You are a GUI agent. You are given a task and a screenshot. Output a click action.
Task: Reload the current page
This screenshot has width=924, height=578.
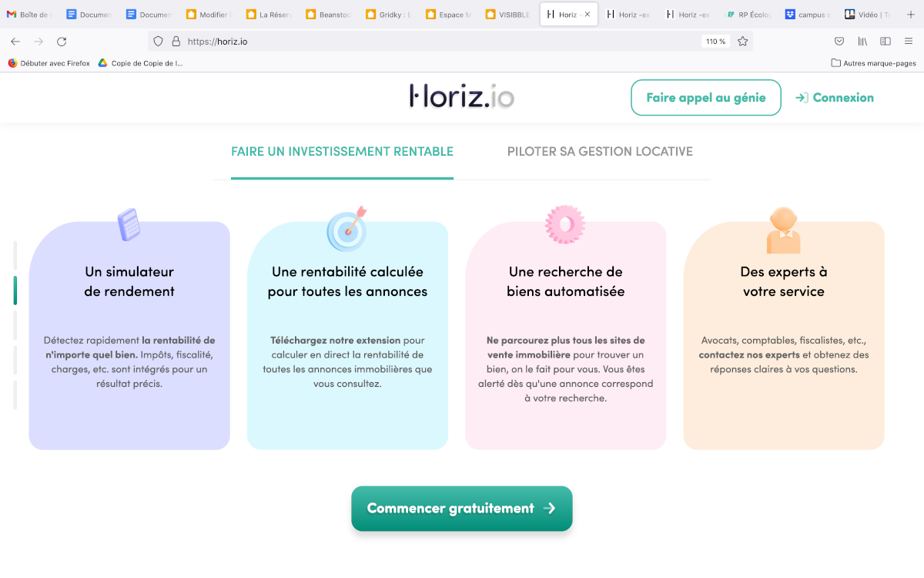point(62,42)
